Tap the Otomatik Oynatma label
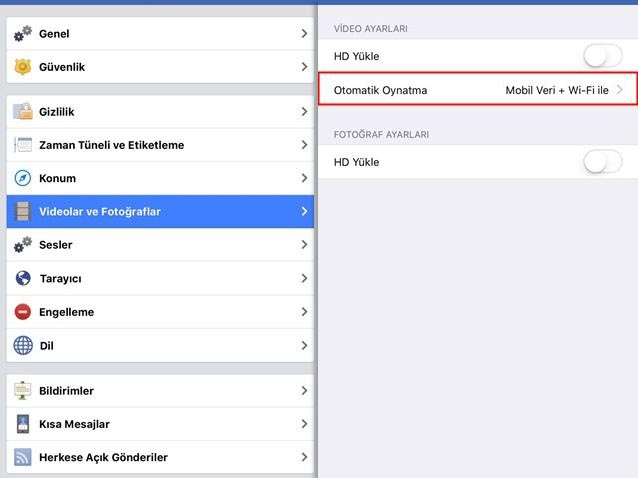The image size is (638, 478). (380, 90)
